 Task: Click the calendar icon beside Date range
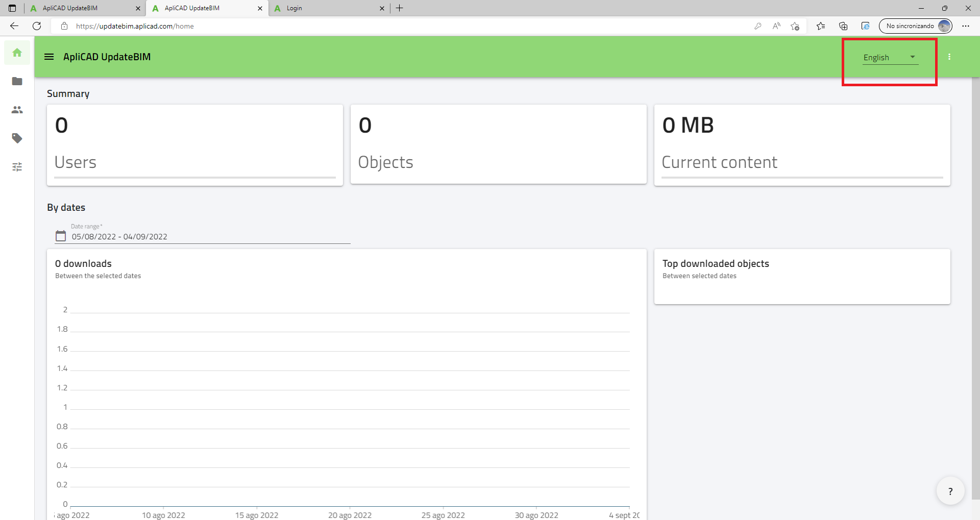(60, 235)
